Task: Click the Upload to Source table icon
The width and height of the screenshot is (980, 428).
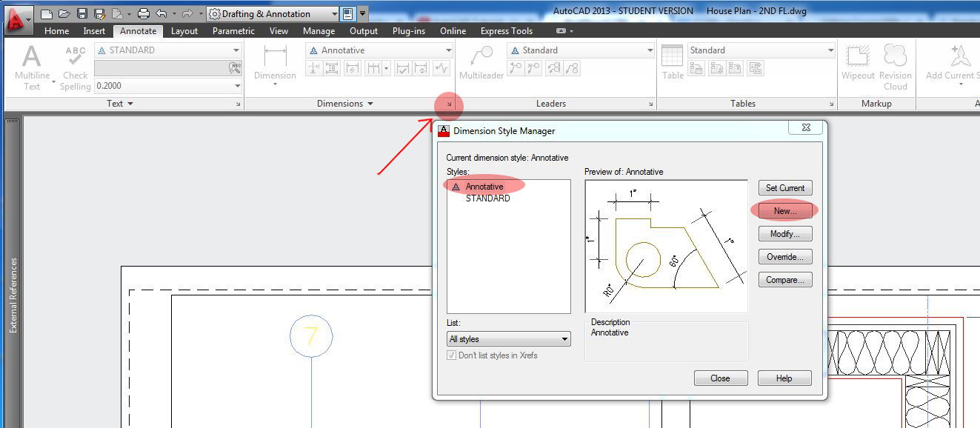Action: tap(736, 68)
